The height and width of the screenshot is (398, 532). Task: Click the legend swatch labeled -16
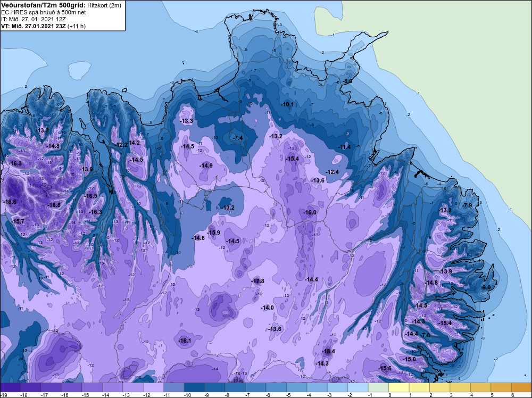[72, 387]
